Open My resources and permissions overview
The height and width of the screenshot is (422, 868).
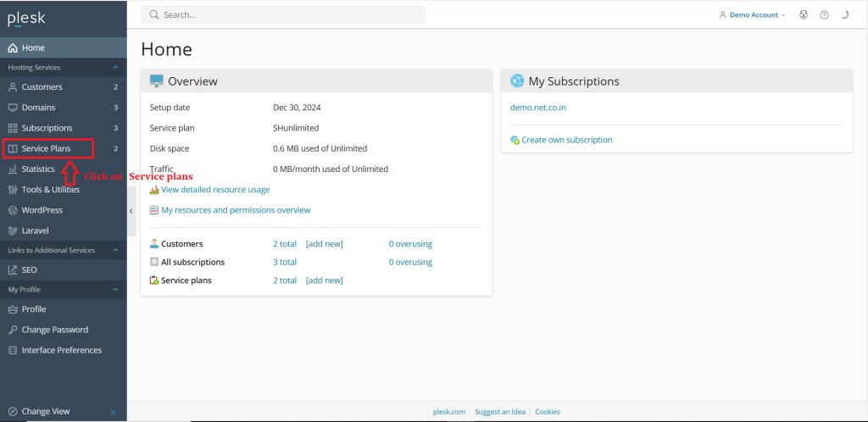(x=236, y=210)
